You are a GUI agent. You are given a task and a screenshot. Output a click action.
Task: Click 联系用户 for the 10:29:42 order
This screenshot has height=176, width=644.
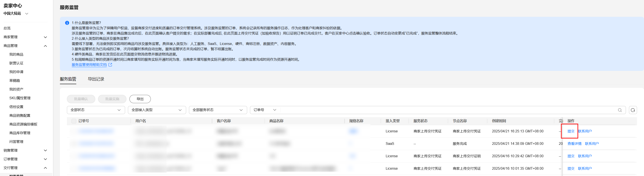pos(585,156)
